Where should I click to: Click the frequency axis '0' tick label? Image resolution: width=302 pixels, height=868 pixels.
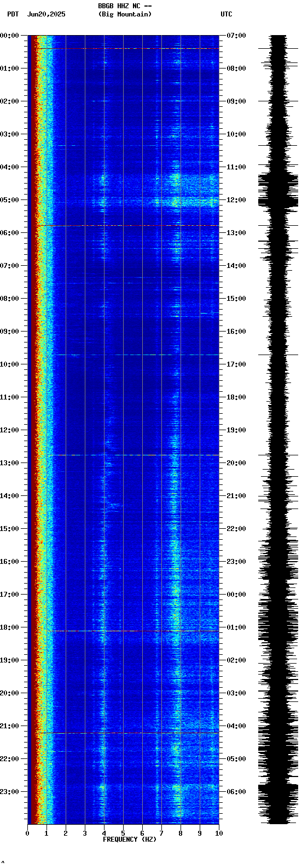pos(27,833)
